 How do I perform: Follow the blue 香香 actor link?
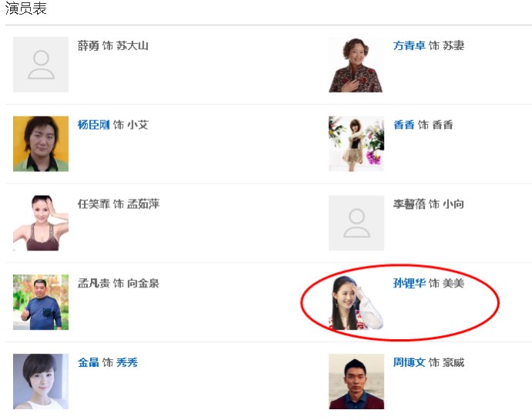(404, 125)
